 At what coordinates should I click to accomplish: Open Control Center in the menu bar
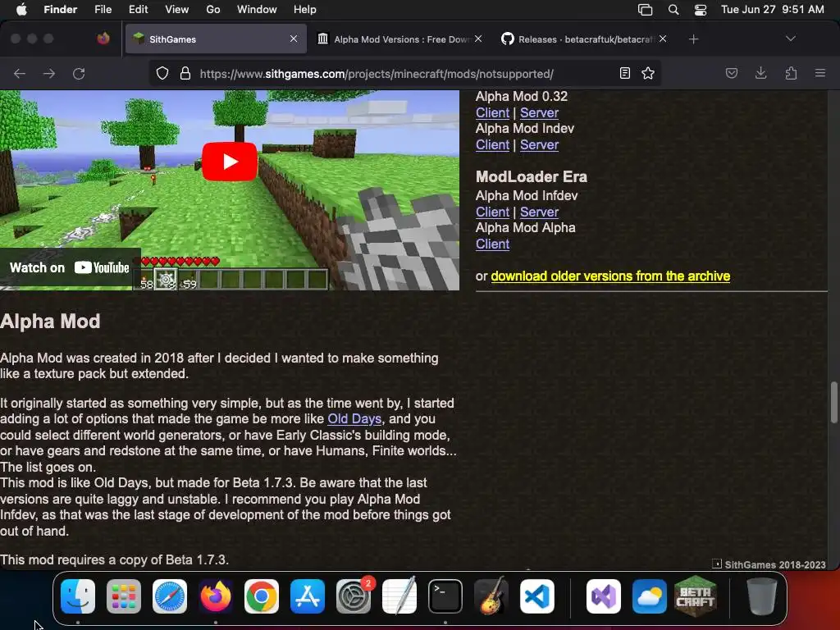701,10
